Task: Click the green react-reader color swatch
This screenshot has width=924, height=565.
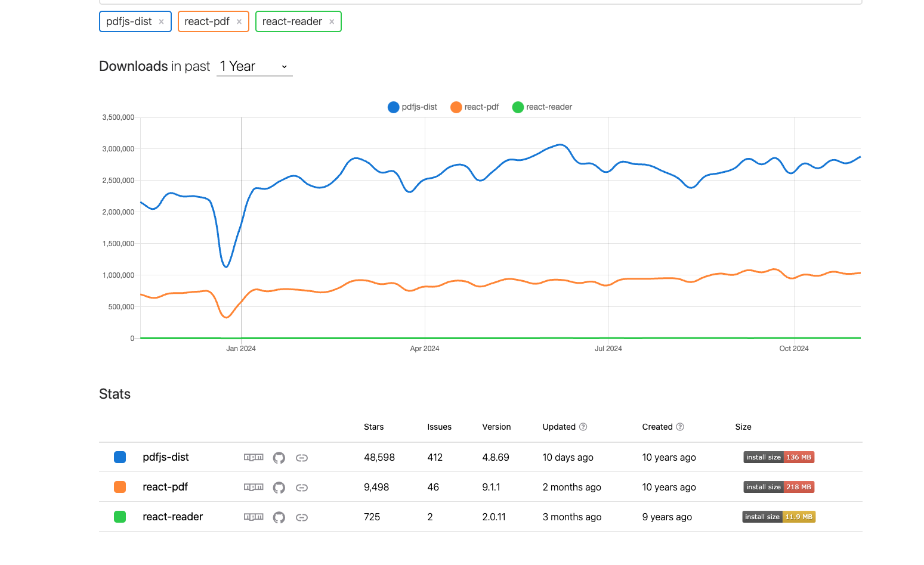Action: point(120,517)
